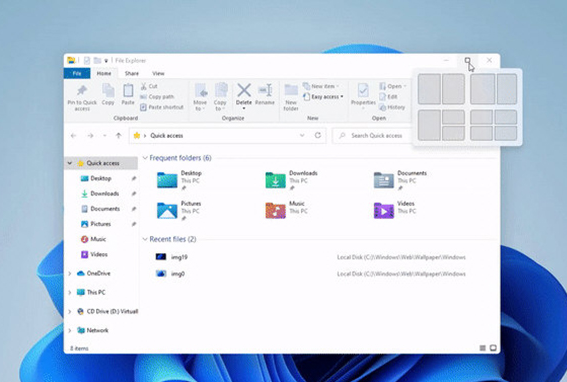Click the Properties icon
Screen dimensions: 567x382
click(363, 90)
